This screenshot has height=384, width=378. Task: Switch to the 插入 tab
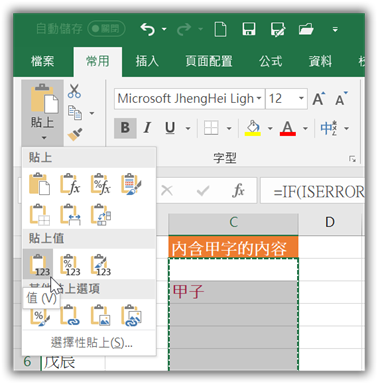(147, 61)
